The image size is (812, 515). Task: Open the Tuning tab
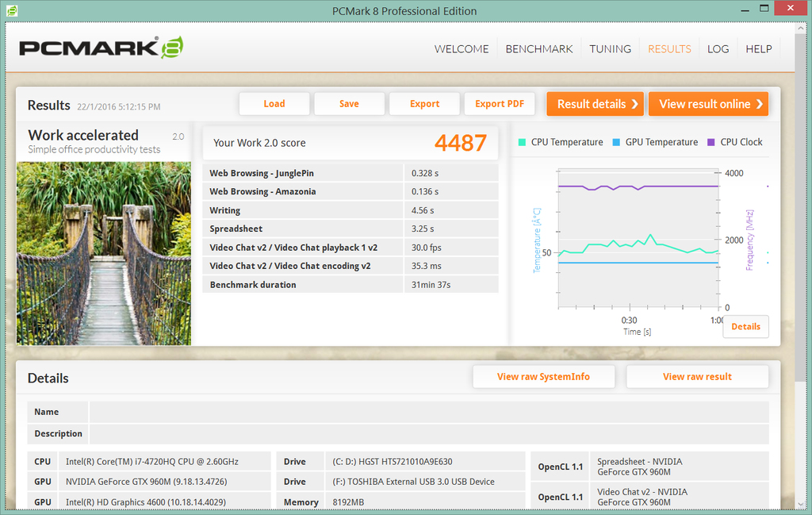pos(610,49)
